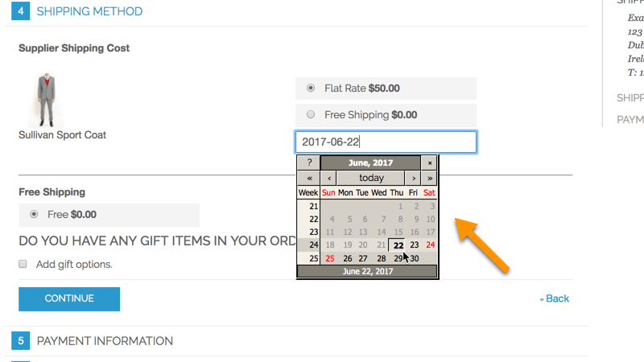Screen dimensions: 644x362
Task: Click the delivery date input field
Action: pyautogui.click(x=386, y=142)
